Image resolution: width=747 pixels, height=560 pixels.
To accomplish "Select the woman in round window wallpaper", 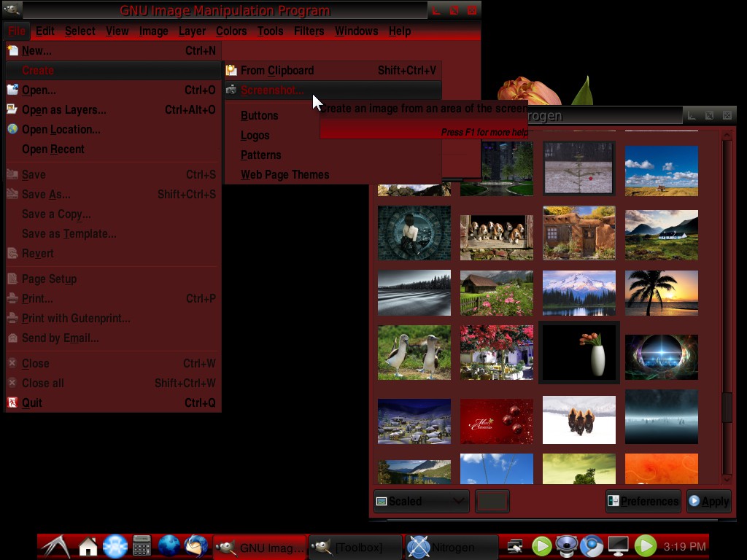I will tap(414, 233).
